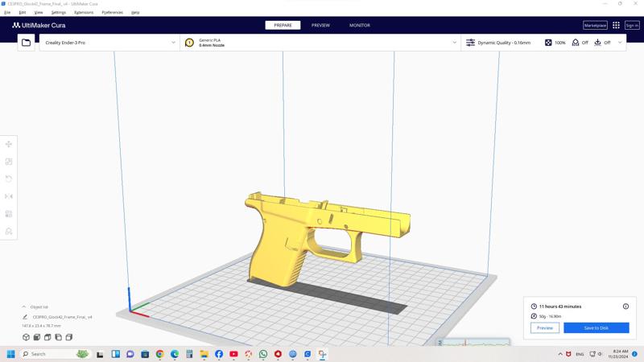644x362 pixels.
Task: Switch to right side view icon
Action: pos(69,337)
